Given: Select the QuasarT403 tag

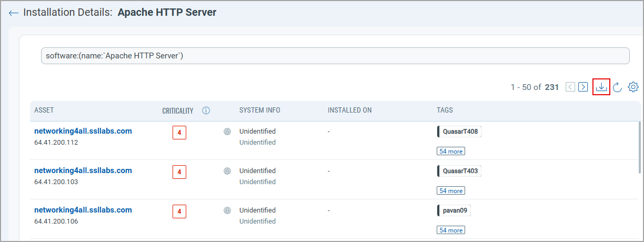Looking at the screenshot, I should pos(459,171).
